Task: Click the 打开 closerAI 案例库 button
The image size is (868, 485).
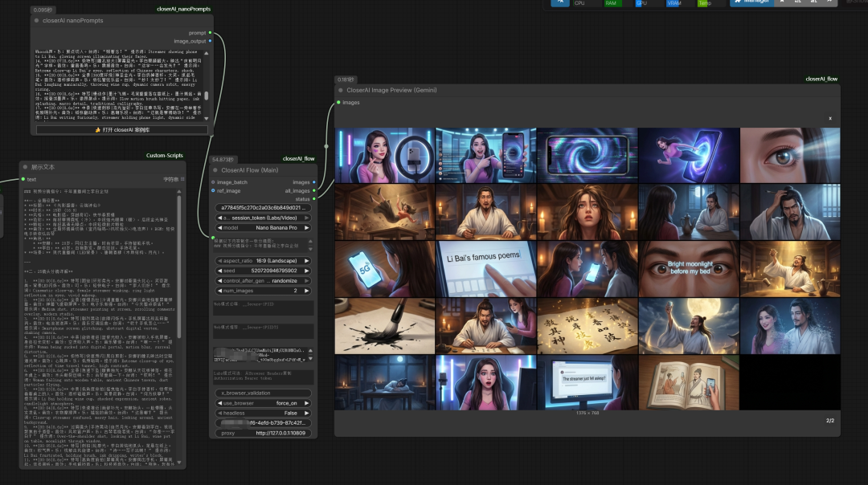Action: pyautogui.click(x=122, y=129)
